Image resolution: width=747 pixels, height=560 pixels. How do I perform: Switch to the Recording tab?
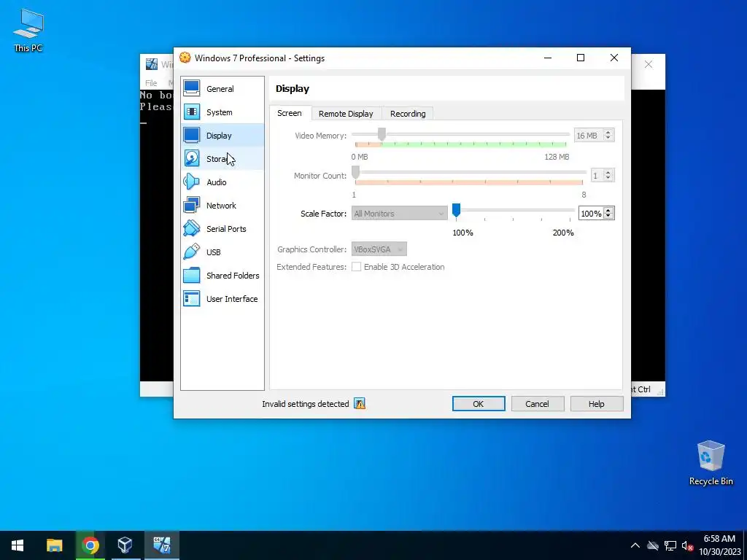coord(408,114)
